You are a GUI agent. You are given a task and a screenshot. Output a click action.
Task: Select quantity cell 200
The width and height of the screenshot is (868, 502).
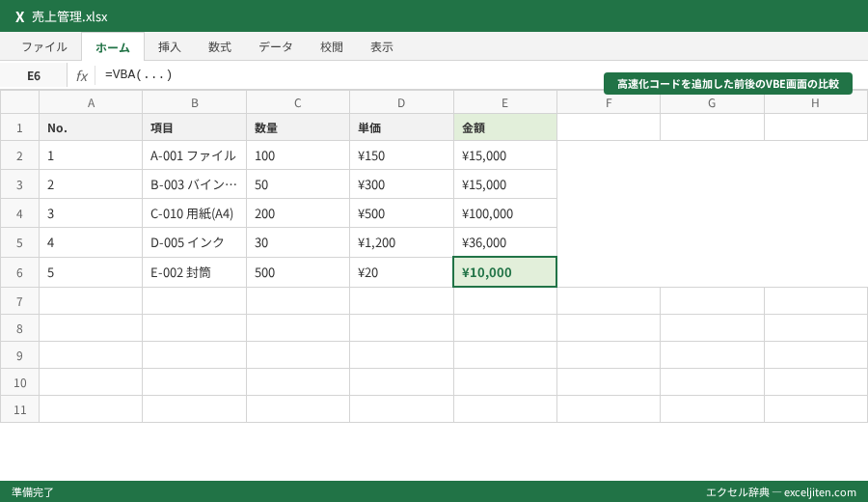pyautogui.click(x=298, y=213)
